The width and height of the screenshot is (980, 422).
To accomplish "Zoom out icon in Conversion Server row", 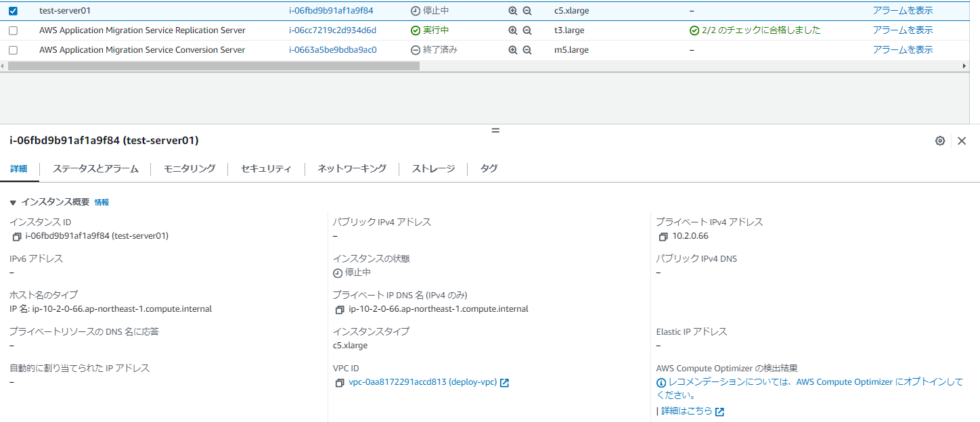I will pyautogui.click(x=527, y=50).
